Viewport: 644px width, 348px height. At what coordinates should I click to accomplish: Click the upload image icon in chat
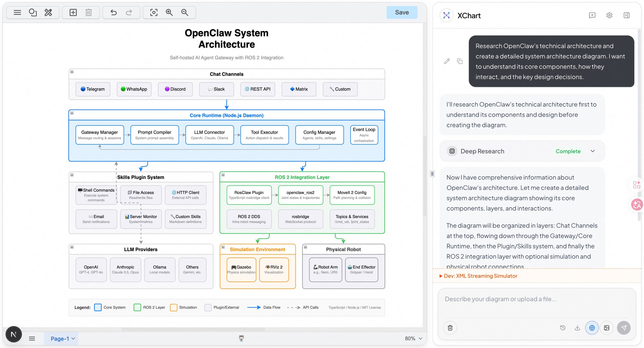[606, 328]
